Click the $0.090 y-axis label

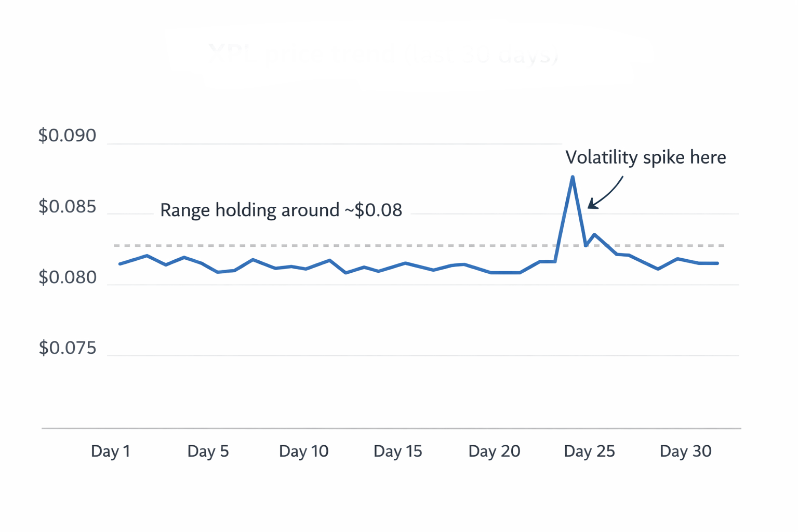pos(68,136)
